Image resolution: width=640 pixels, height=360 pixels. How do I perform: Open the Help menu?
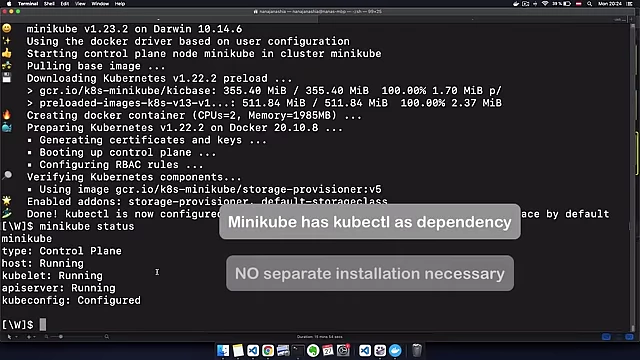point(120,4)
